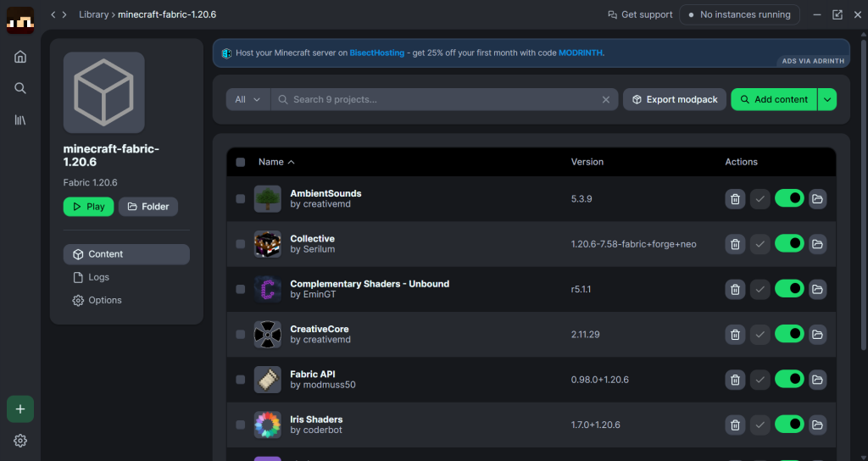Screen dimensions: 868x461
Task: Toggle off Complementary Shaders - Unbound
Action: click(x=789, y=289)
